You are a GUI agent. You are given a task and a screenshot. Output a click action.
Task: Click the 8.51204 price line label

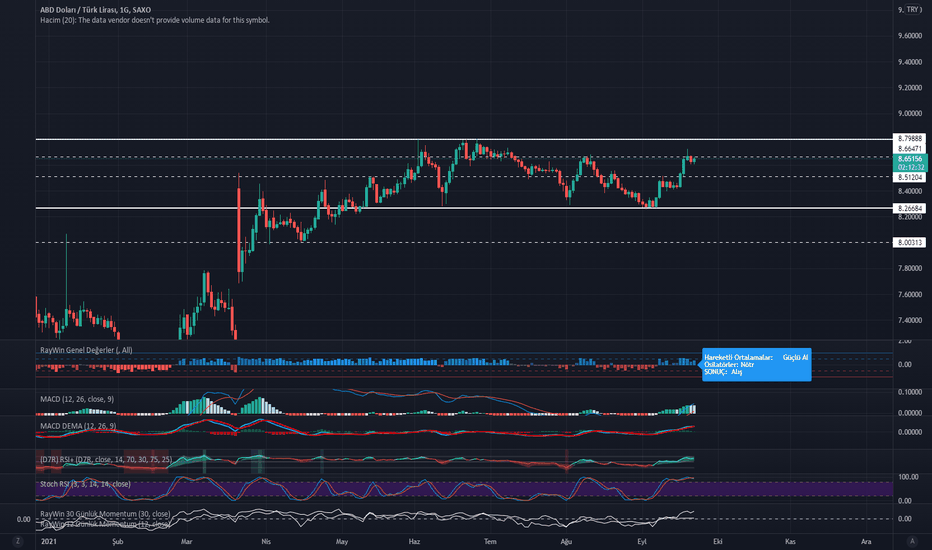tap(909, 177)
